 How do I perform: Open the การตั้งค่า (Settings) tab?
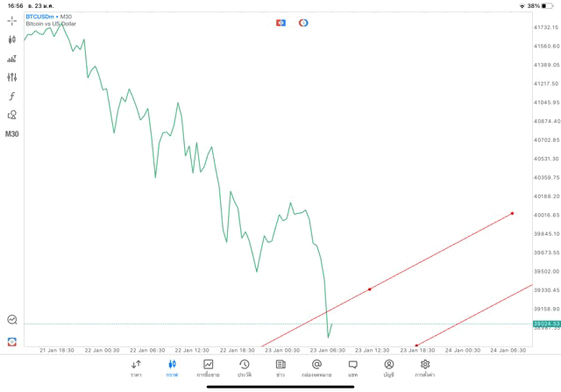pyautogui.click(x=425, y=367)
